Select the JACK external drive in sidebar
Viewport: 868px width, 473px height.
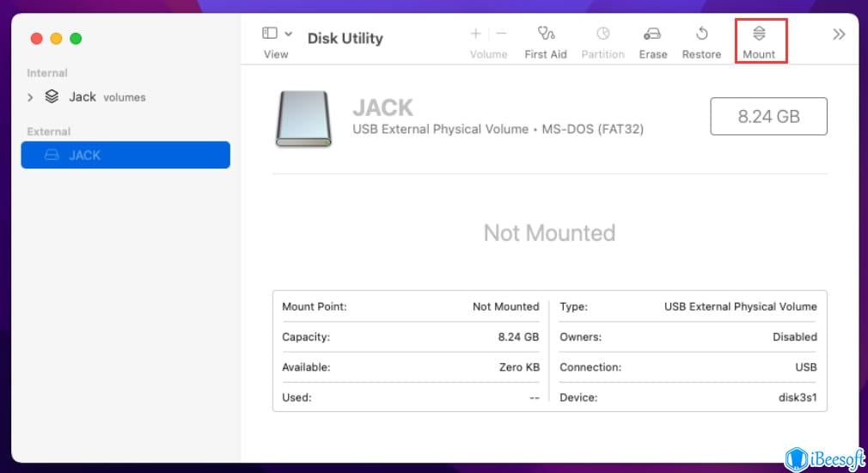click(125, 155)
